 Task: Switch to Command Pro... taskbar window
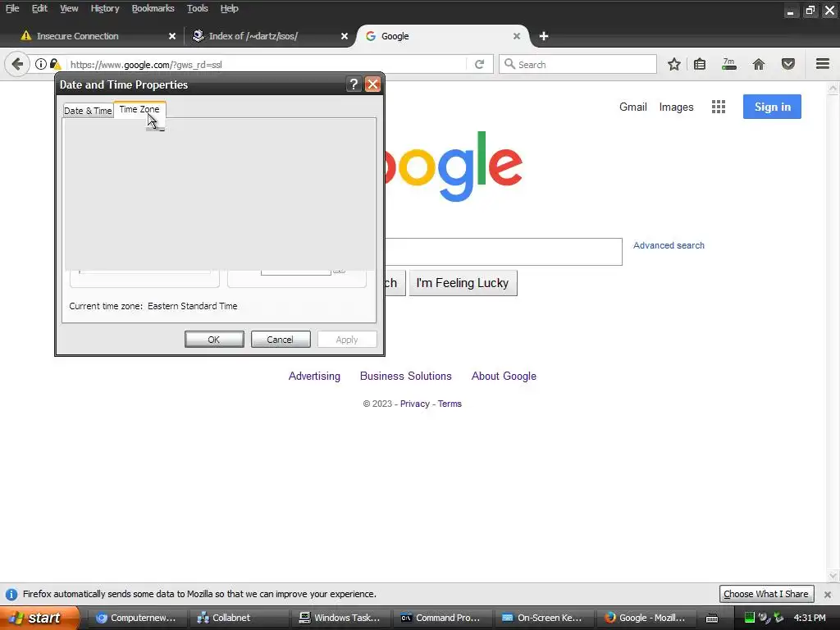[x=442, y=618]
